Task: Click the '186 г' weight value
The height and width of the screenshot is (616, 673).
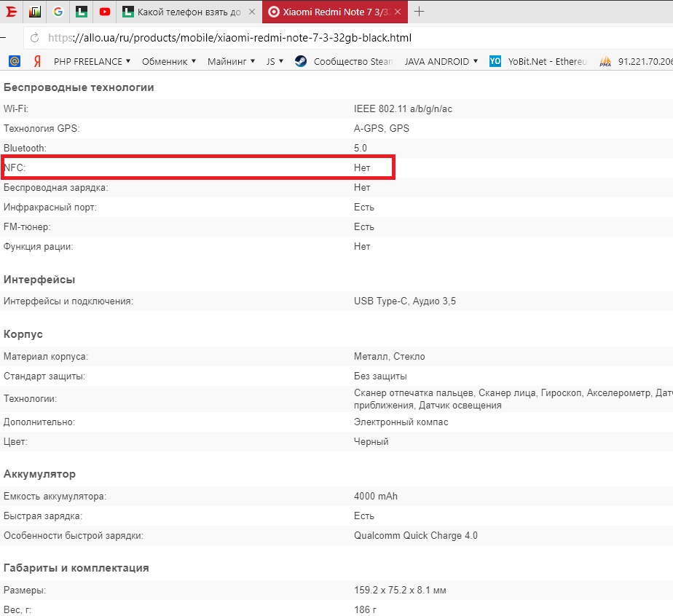Action: pyautogui.click(x=365, y=610)
